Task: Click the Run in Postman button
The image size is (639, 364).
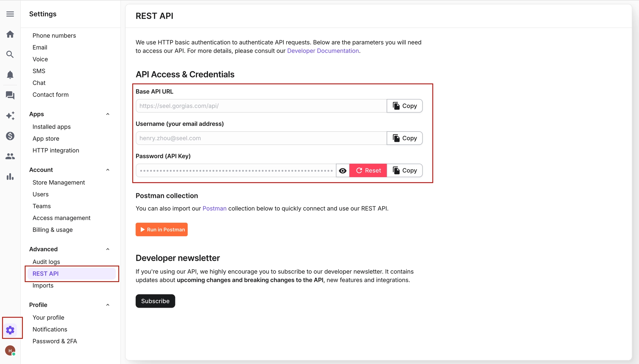Action: click(162, 230)
